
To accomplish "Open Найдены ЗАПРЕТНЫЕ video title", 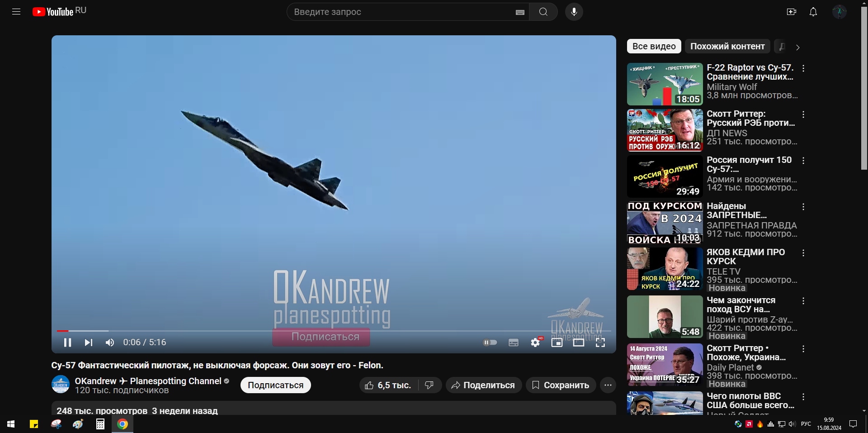I will 737,210.
